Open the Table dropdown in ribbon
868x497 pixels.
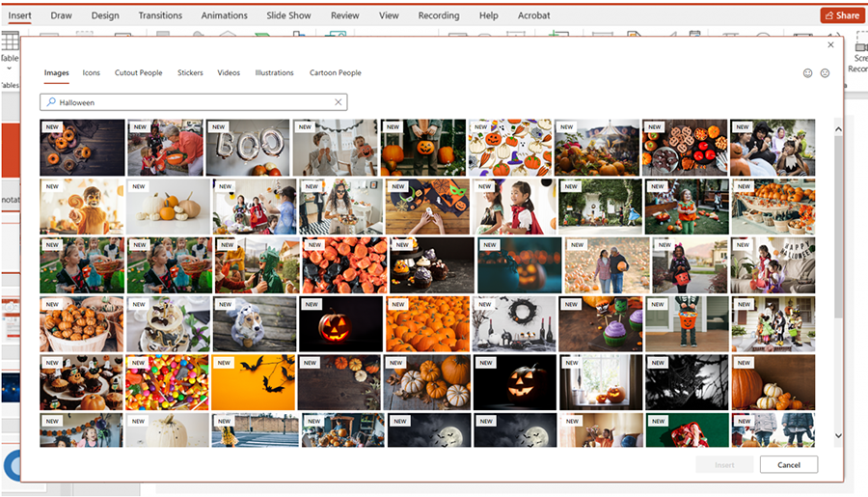pos(10,69)
